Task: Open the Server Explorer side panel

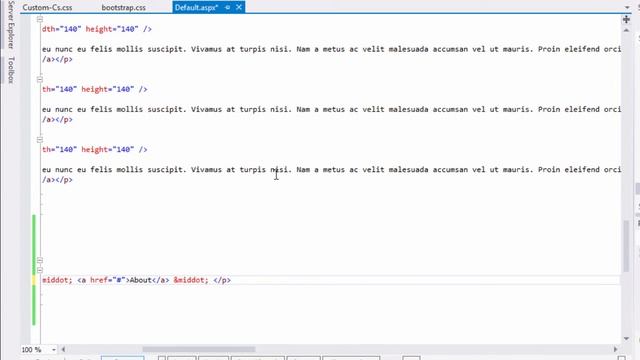Action: coord(11,24)
